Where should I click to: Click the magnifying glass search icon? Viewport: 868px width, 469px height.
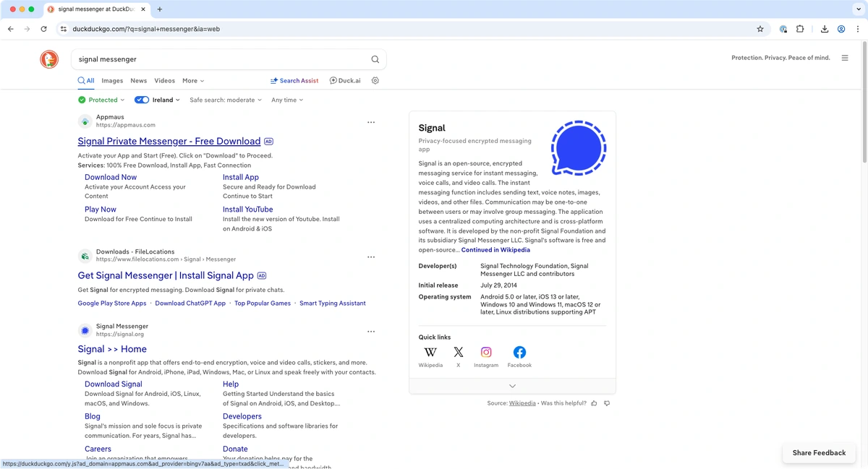(x=375, y=59)
